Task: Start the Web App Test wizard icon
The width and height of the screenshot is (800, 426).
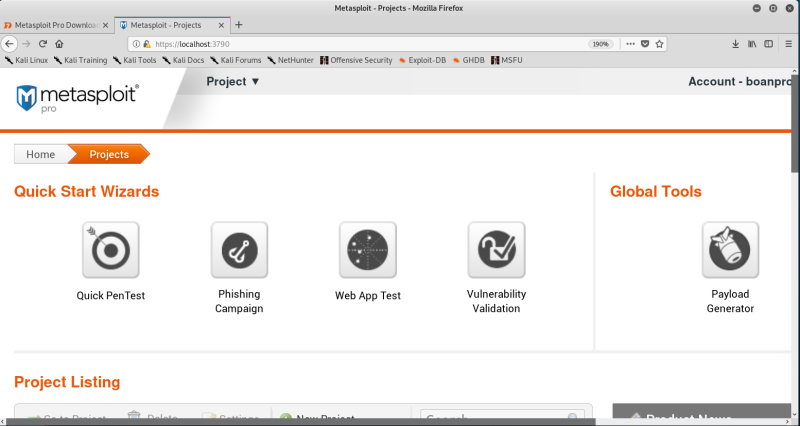Action: 368,250
